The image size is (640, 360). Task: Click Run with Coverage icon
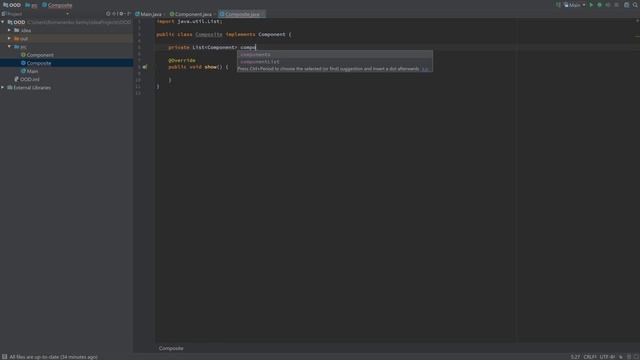[608, 5]
